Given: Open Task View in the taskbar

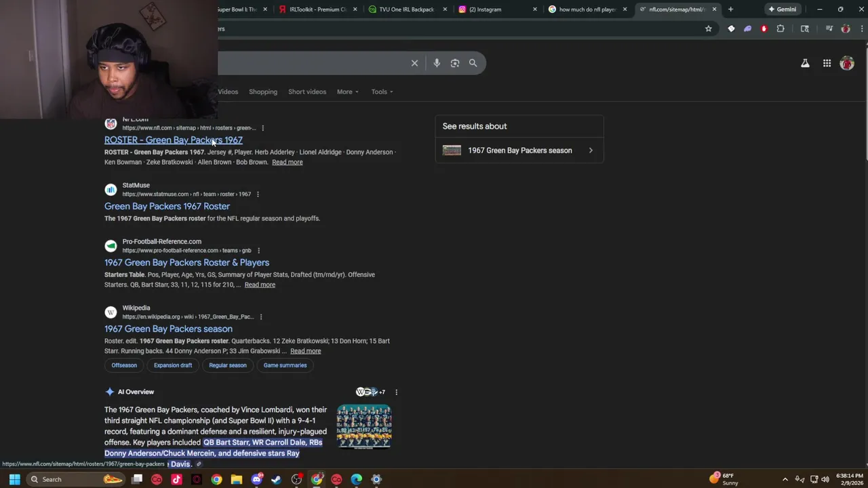Looking at the screenshot, I should [x=137, y=479].
